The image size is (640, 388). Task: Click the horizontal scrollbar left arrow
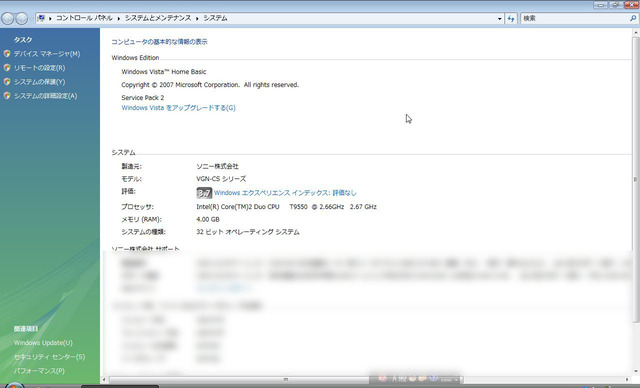(x=104, y=379)
